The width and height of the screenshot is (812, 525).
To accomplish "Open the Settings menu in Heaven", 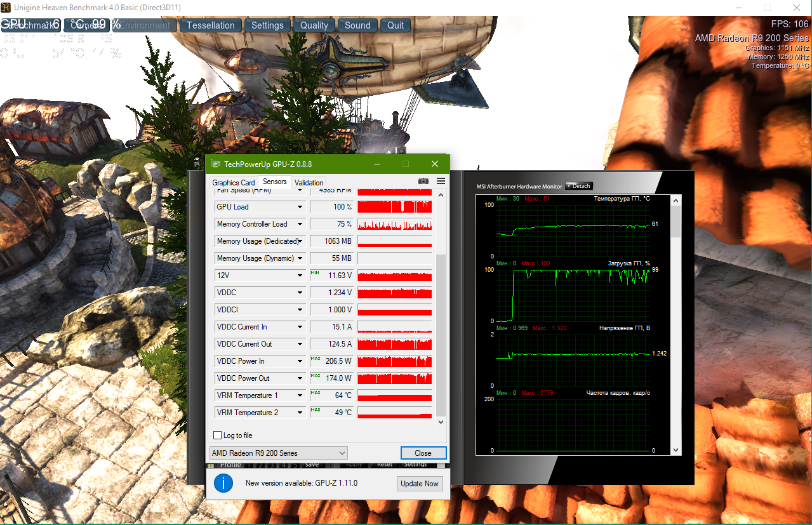I will (267, 25).
